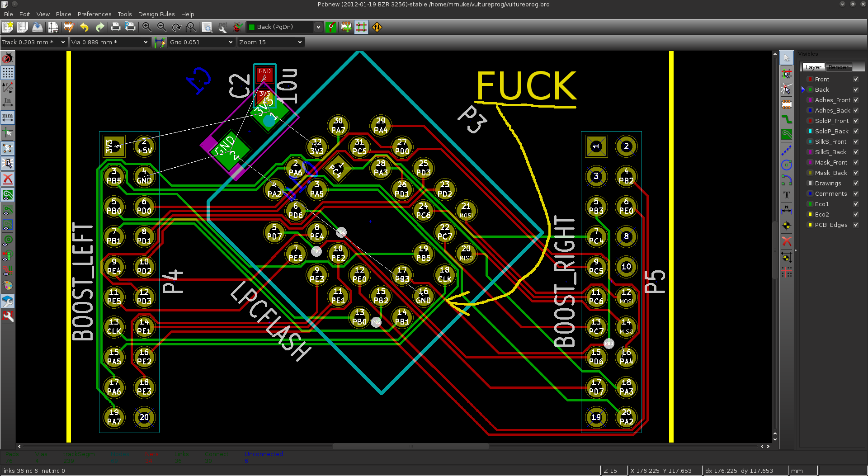Click the Save board icon
This screenshot has width=868, height=476.
pyautogui.click(x=38, y=27)
